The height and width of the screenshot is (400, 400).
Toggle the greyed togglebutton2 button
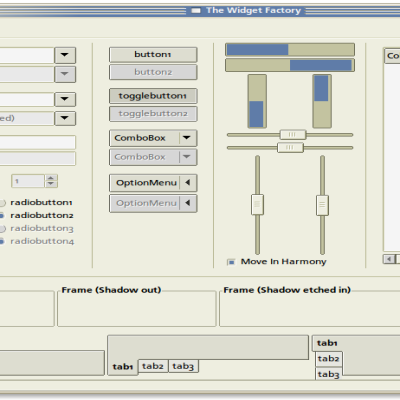coord(153,114)
